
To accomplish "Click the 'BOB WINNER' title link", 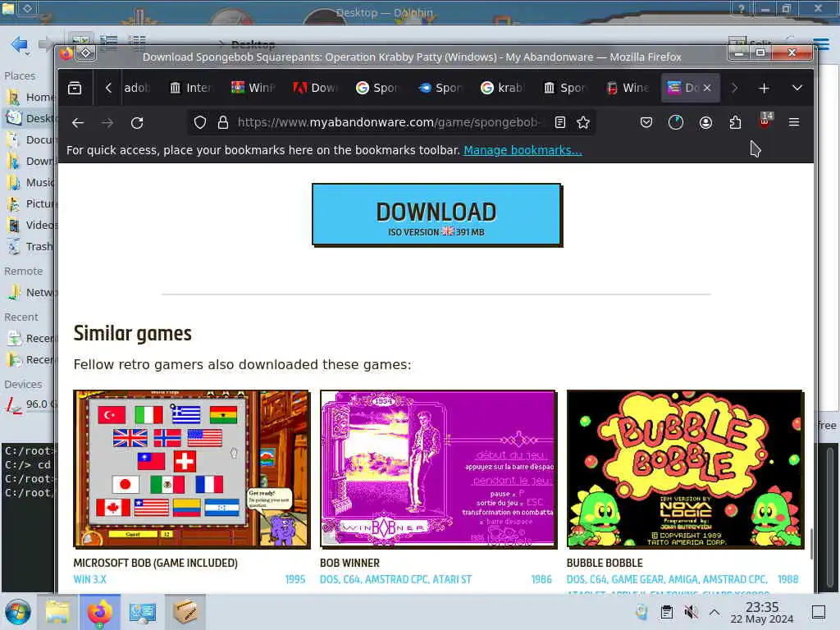I will tap(349, 563).
